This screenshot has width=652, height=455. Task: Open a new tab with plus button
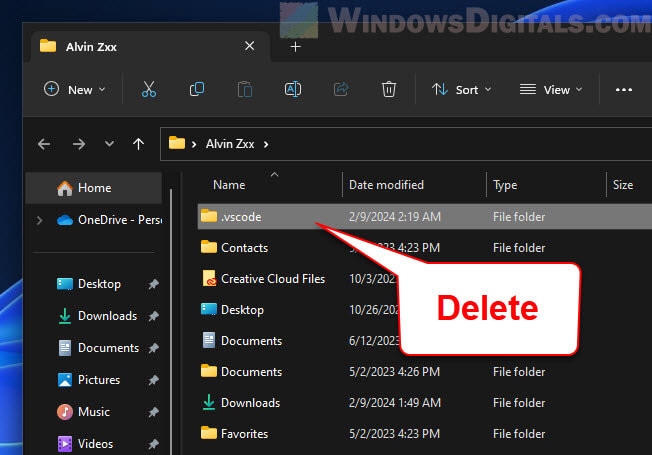coord(295,47)
